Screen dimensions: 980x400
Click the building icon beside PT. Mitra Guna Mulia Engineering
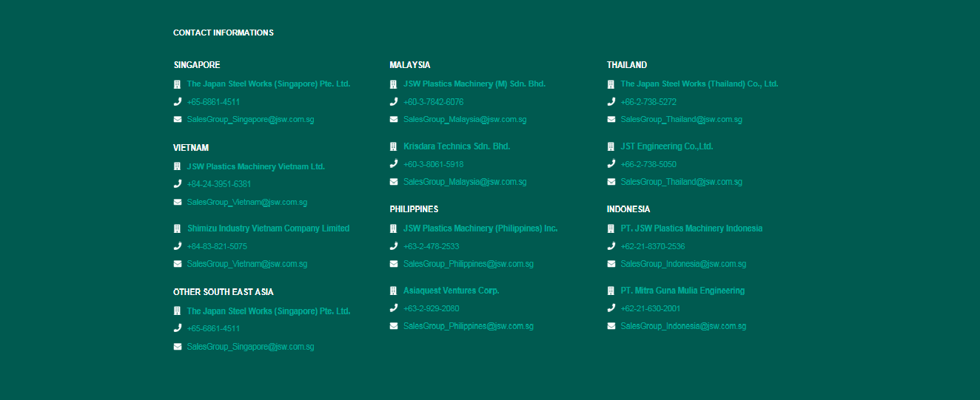pos(611,291)
